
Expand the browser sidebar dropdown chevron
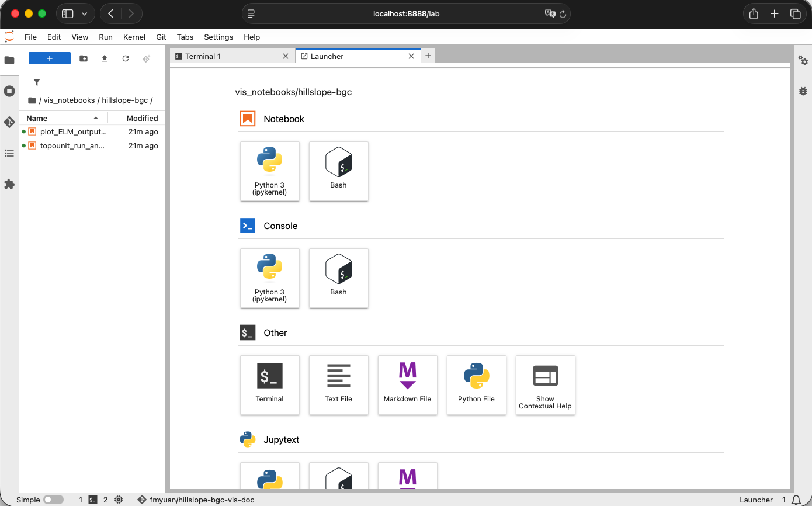tap(85, 13)
